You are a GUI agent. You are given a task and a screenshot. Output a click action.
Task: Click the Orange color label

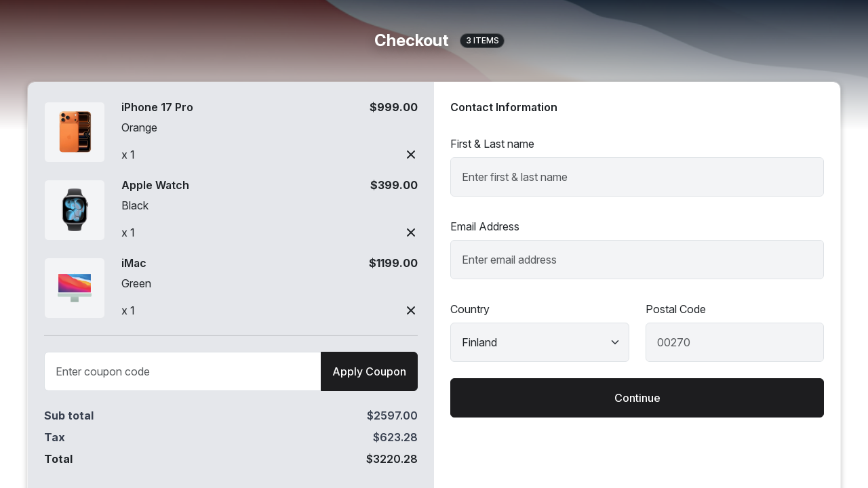139,127
